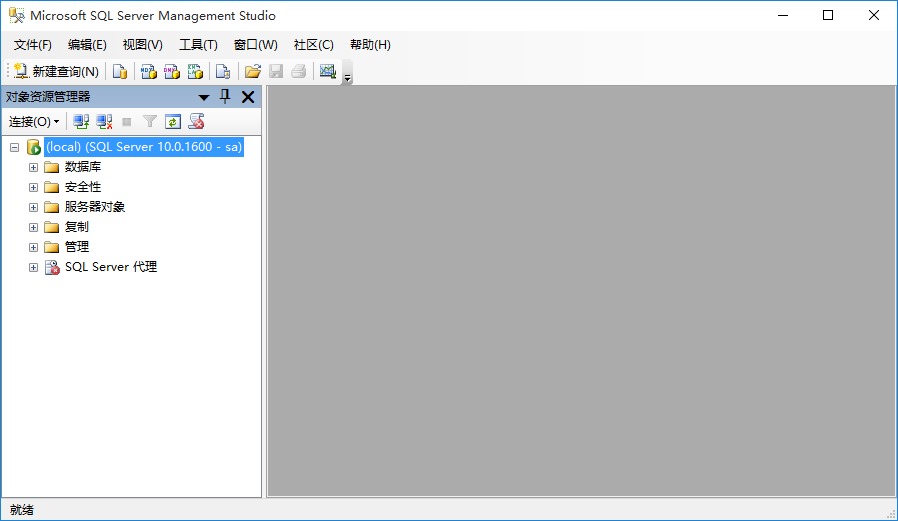Open the Object Explorer window position dropdown arrow
Viewport: 898px width, 521px height.
tap(203, 97)
